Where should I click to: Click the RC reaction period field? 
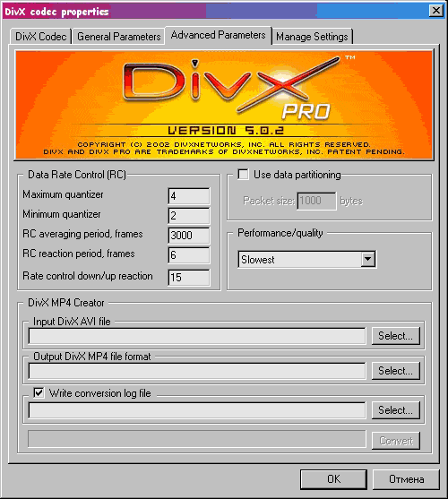click(x=189, y=255)
